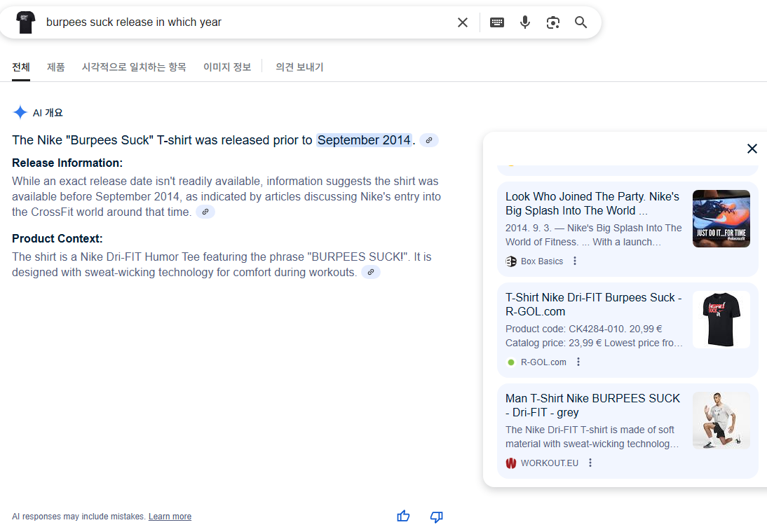
Task: Open more options for WORKOUT.EU result
Action: (x=590, y=463)
